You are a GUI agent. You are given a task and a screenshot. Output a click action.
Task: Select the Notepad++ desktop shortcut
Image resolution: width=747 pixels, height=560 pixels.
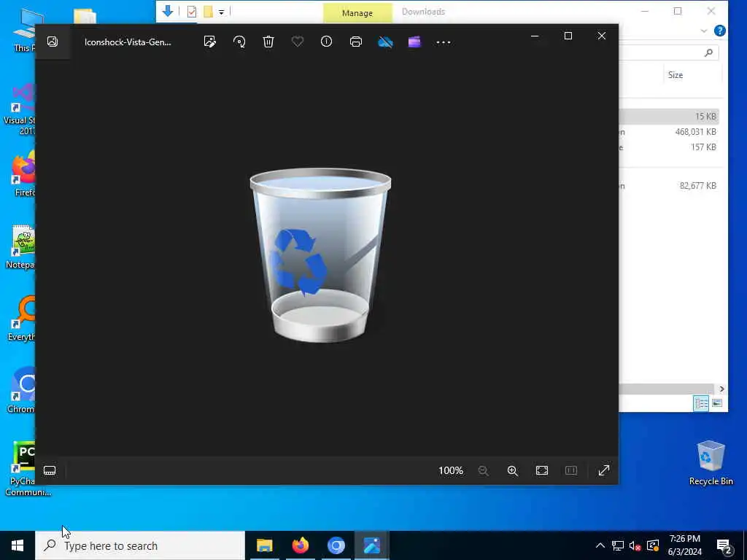(x=21, y=246)
